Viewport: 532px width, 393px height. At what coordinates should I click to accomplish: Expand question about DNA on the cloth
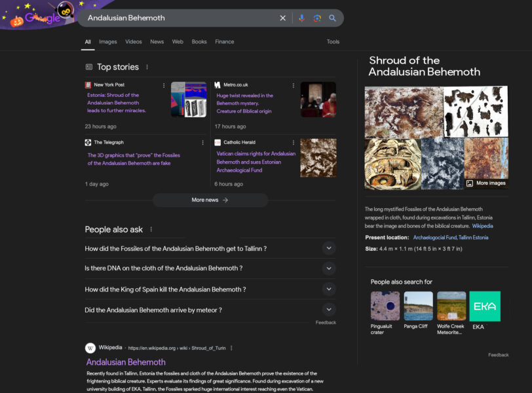click(x=329, y=269)
